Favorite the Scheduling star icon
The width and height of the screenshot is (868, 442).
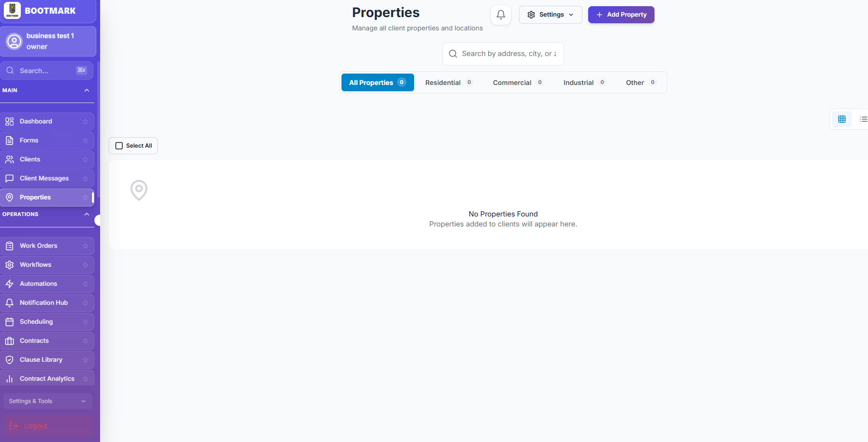[85, 322]
